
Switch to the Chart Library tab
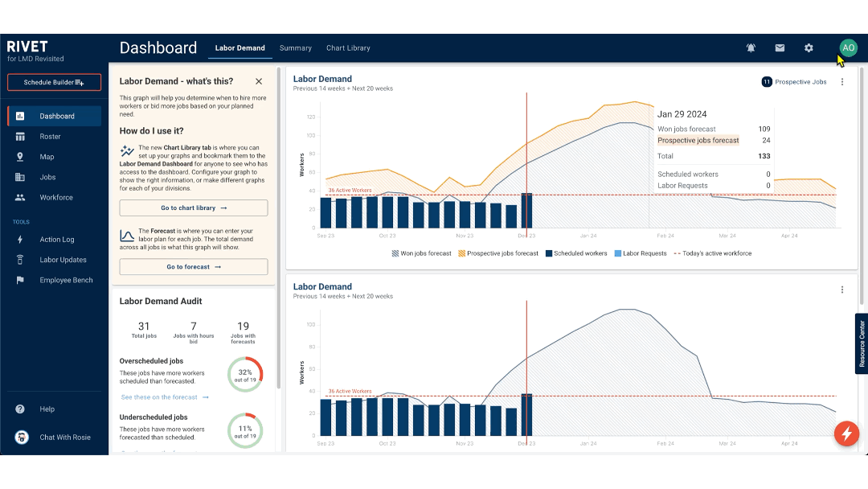tap(348, 48)
